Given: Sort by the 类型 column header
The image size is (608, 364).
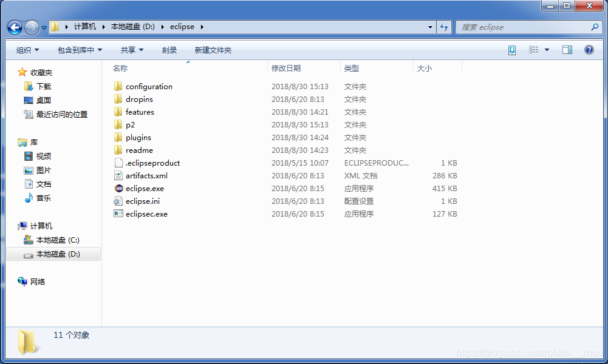Looking at the screenshot, I should [352, 68].
